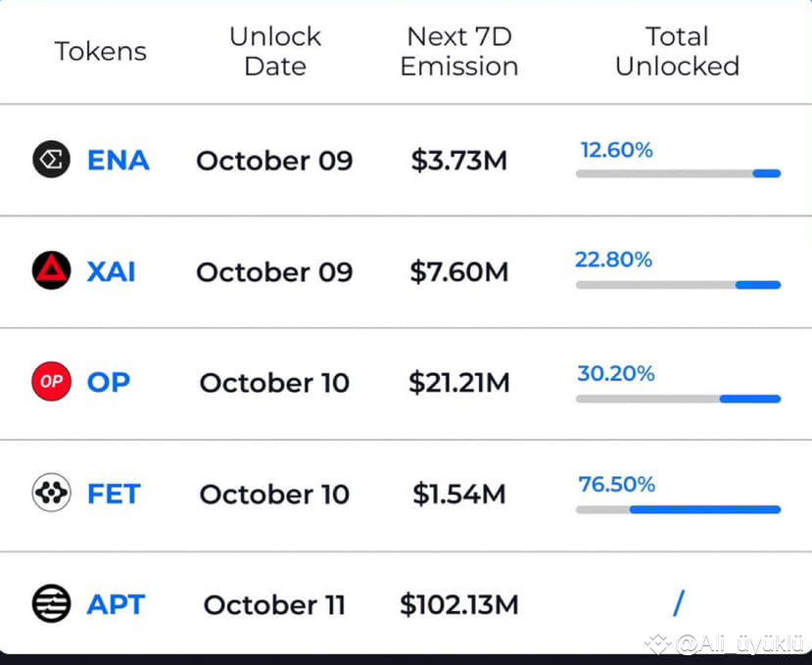Screen dimensions: 812x665
Task: Click the red OP token icon
Action: (51, 382)
